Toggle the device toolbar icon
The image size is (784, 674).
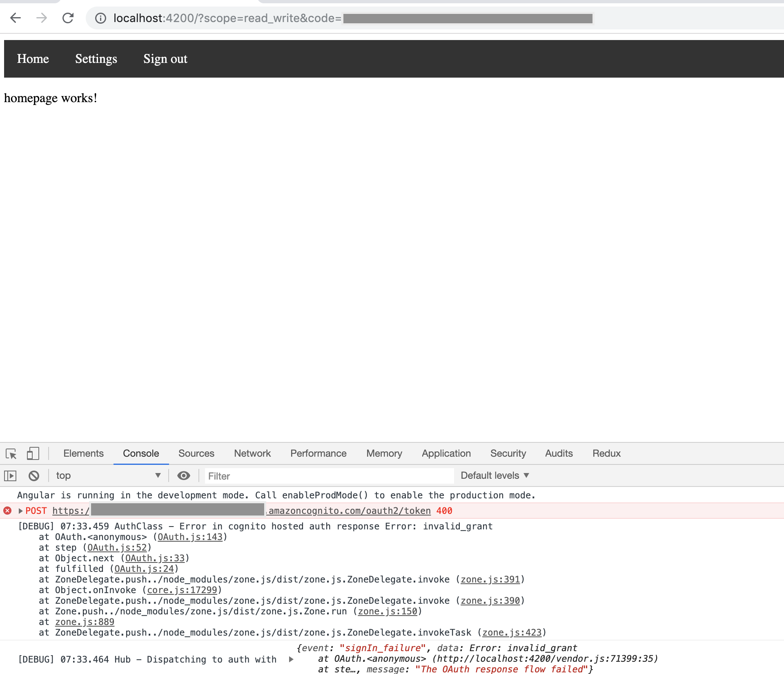(x=33, y=453)
